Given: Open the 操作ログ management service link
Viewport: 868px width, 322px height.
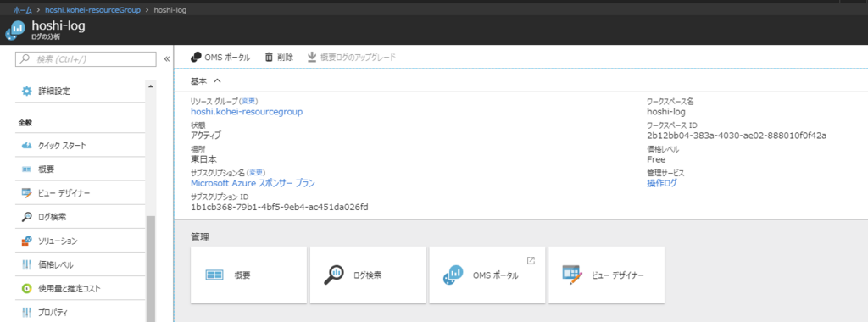Looking at the screenshot, I should 661,183.
